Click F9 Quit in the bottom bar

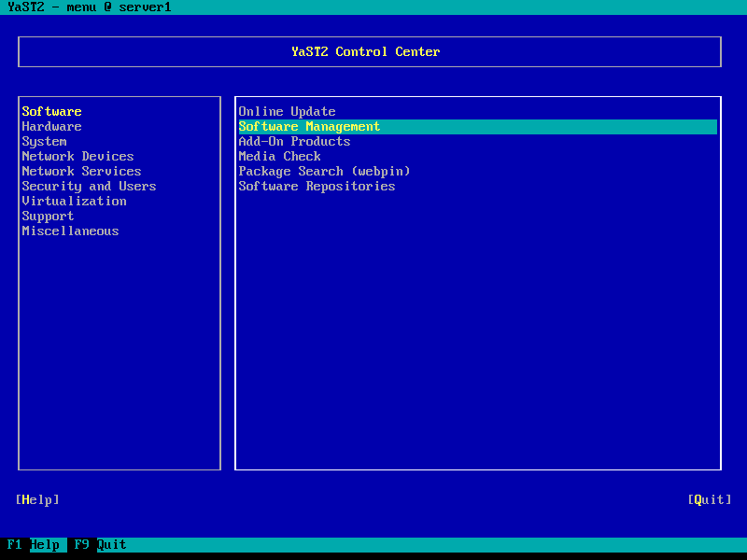point(100,544)
